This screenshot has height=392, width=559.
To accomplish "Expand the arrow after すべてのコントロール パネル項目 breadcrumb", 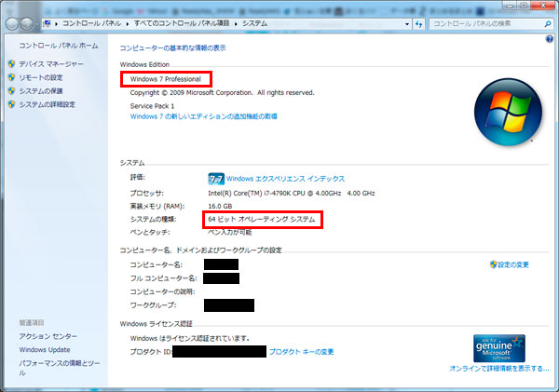I will click(x=236, y=24).
